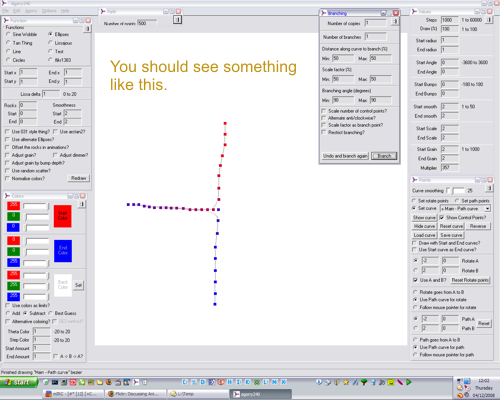Open the Edit menu
Viewport: 500px width, 400px height.
coord(17,11)
